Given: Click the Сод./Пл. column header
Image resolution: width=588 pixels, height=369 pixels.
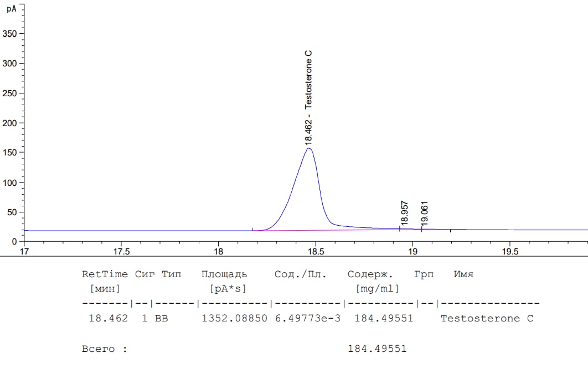Looking at the screenshot, I should (x=301, y=274).
